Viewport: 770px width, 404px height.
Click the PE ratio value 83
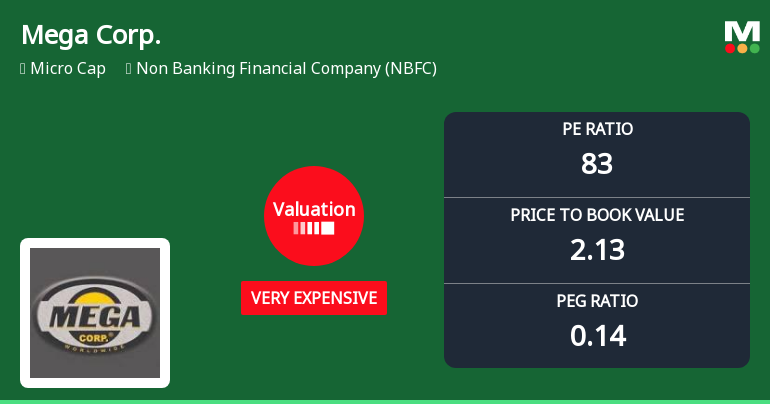click(597, 163)
